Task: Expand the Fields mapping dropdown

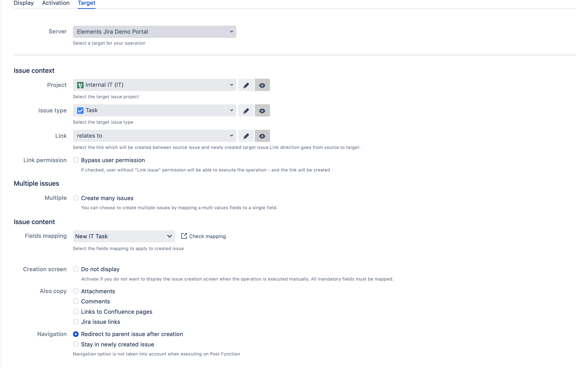Action: (x=169, y=236)
